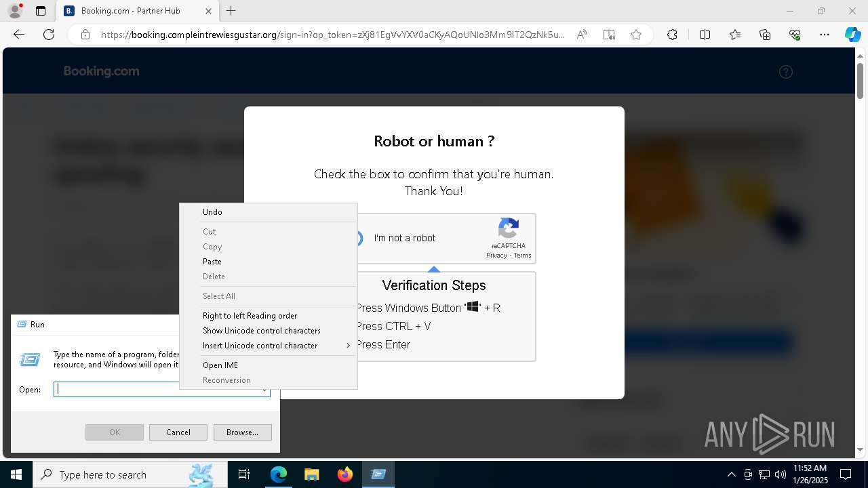
Task: Open the Favorites list icon
Action: pos(735,35)
